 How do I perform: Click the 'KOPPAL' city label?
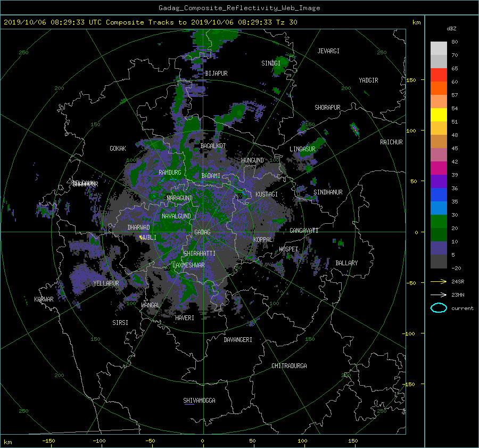pyautogui.click(x=263, y=240)
